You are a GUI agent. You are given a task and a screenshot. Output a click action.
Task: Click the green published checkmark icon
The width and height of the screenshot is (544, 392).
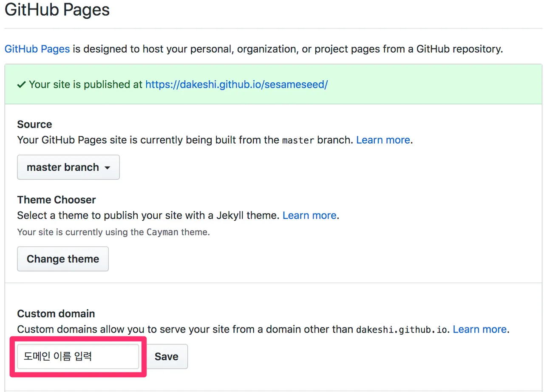point(22,85)
